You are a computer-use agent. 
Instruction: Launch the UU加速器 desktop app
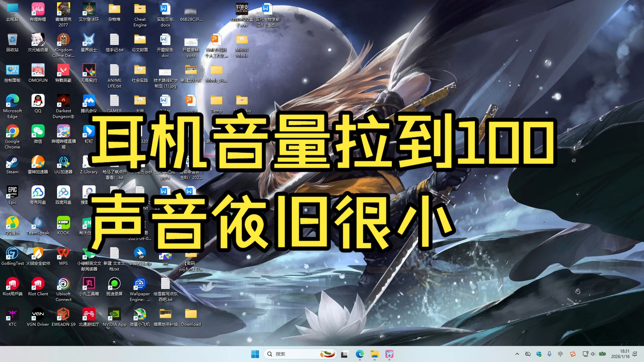[63, 165]
